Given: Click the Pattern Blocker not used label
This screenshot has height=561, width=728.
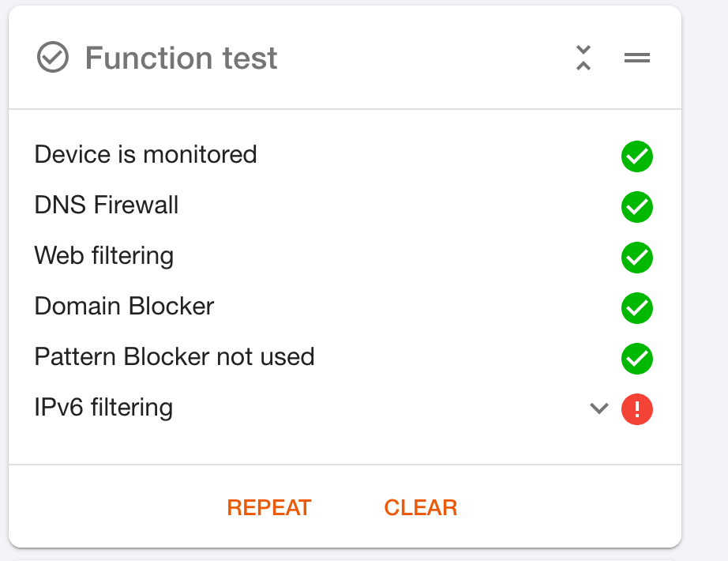Looking at the screenshot, I should click(174, 357).
